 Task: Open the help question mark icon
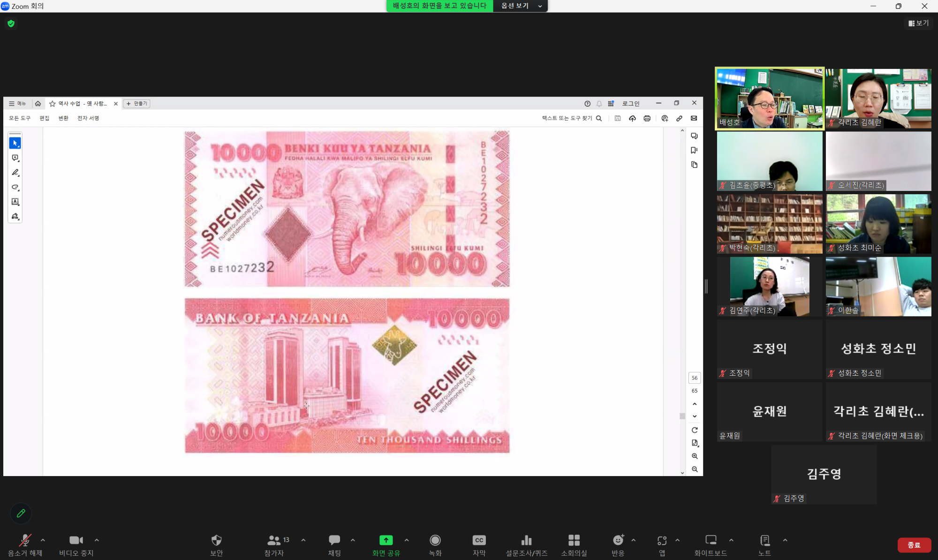click(x=587, y=104)
